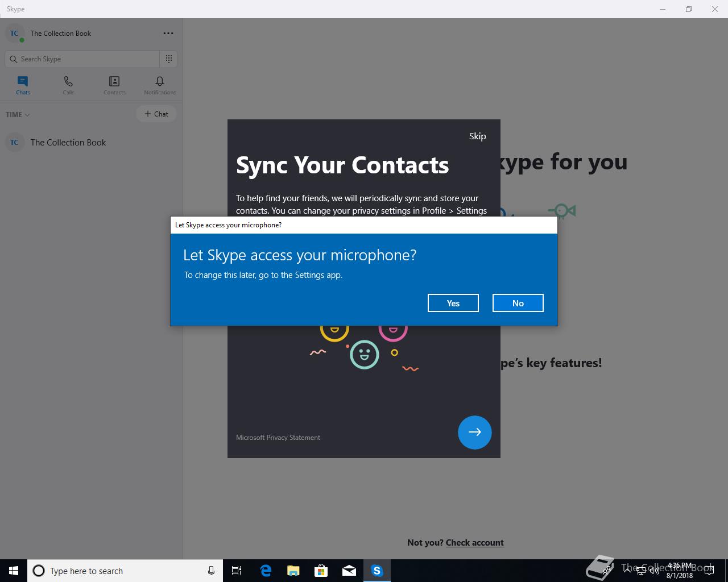Click the Search Skype field
The width and height of the screenshot is (728, 582).
(82, 59)
